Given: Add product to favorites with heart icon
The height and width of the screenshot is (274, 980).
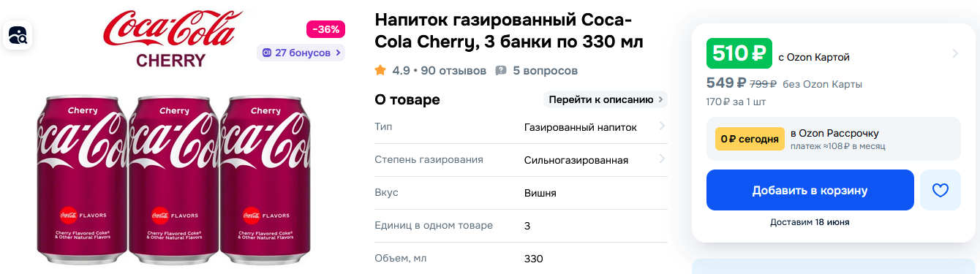Looking at the screenshot, I should (940, 190).
